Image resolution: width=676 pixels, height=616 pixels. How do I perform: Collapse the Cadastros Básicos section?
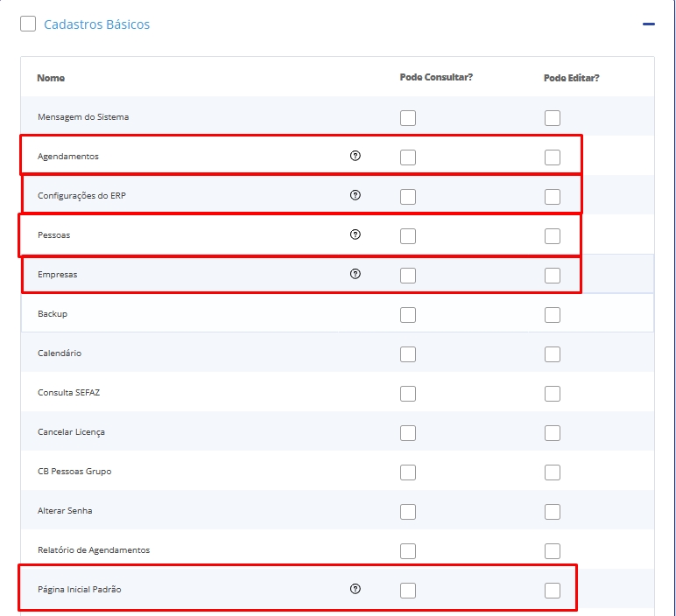[648, 24]
